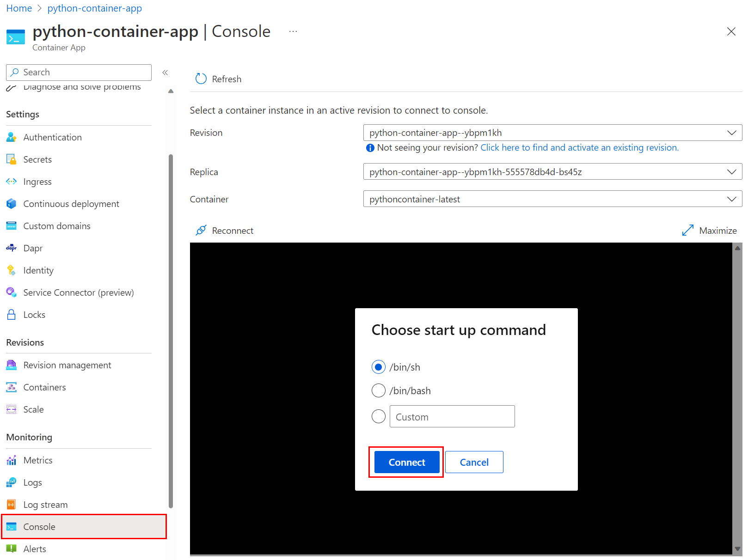Collapse the sidebar with double chevron
The height and width of the screenshot is (560, 748).
[165, 73]
